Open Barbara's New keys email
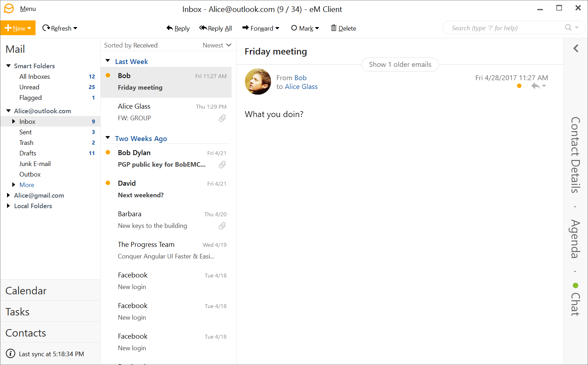Image resolution: width=588 pixels, height=365 pixels. point(166,220)
